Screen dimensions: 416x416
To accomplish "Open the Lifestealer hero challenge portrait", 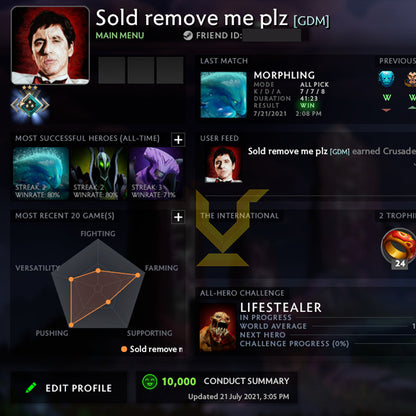I will [217, 327].
